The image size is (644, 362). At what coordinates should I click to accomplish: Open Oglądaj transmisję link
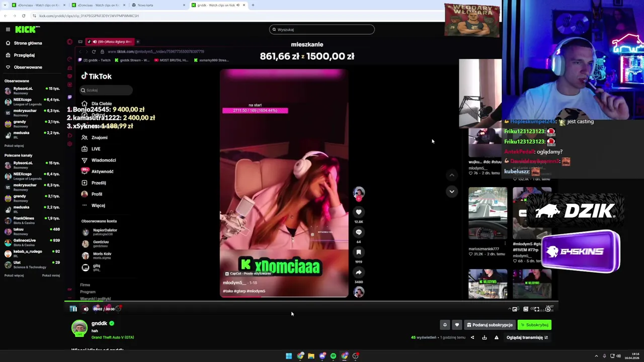point(527,337)
